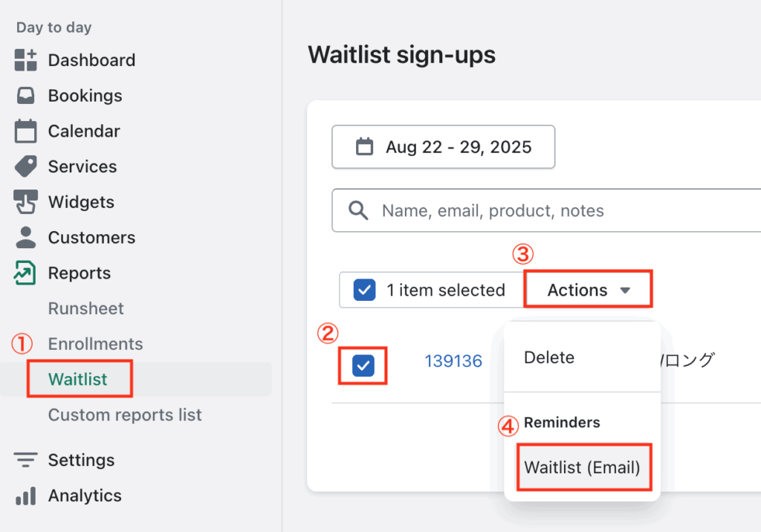Open the Custom reports list

pyautogui.click(x=125, y=415)
